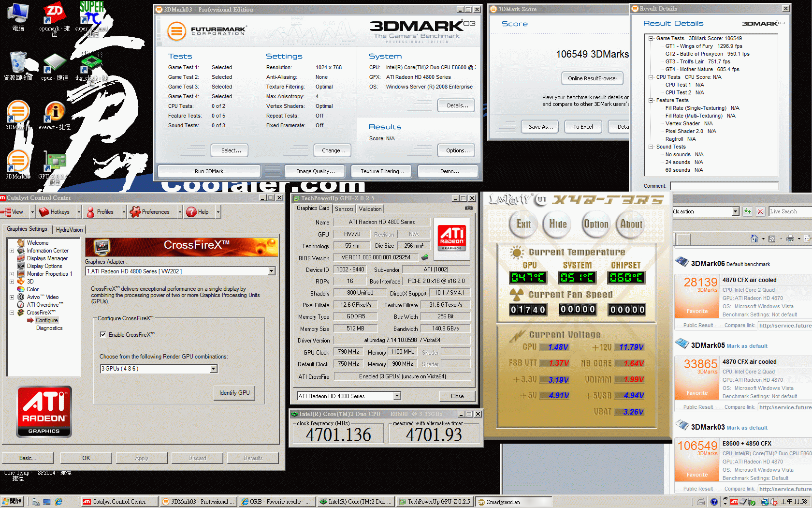812x508 pixels.
Task: Click the browser red stop icon
Action: point(760,211)
